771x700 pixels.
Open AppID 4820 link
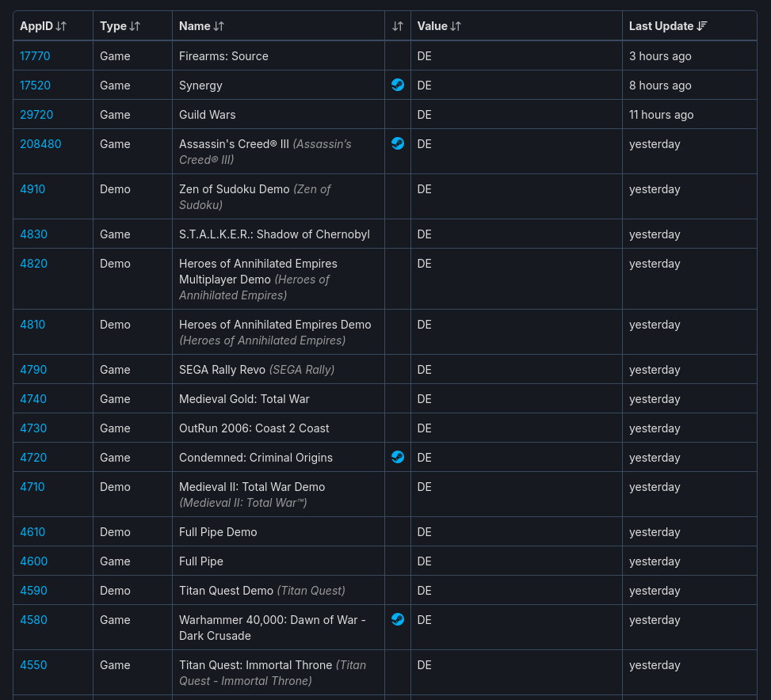coord(33,264)
